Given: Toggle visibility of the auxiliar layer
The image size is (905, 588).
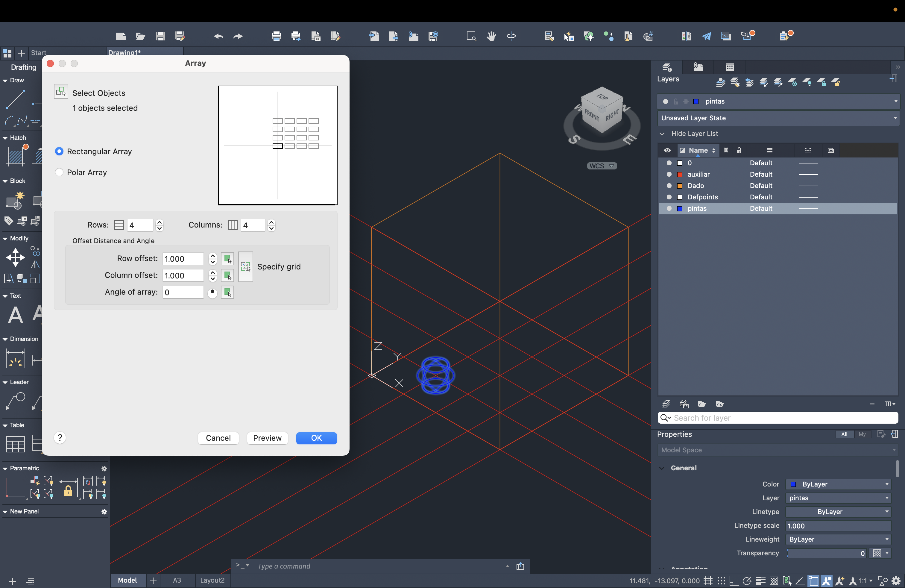Looking at the screenshot, I should point(669,174).
